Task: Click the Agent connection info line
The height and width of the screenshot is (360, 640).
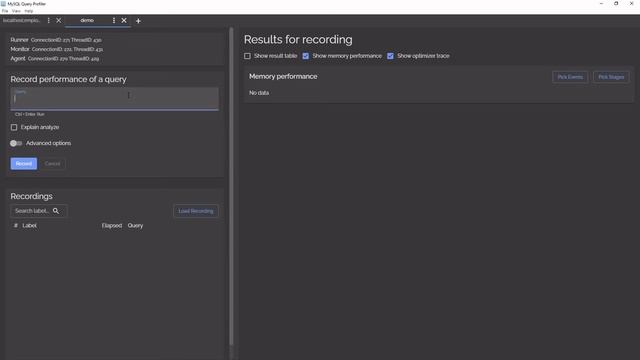Action: pos(55,59)
